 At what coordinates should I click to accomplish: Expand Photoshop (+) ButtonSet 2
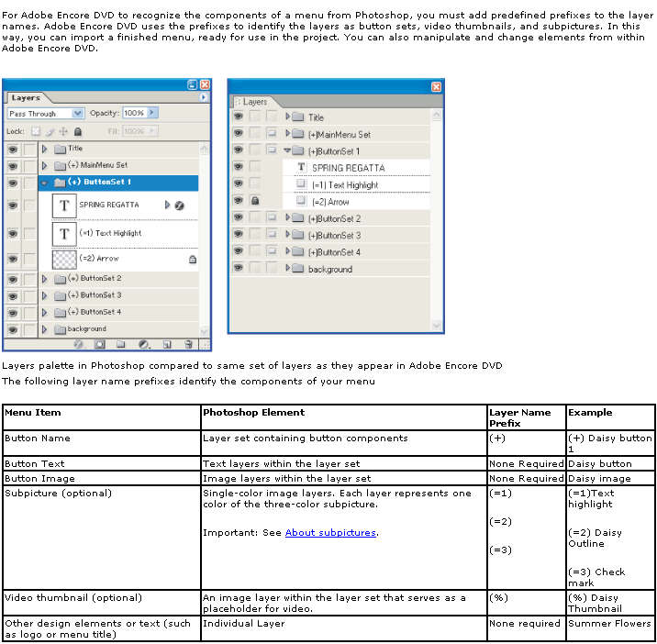[44, 279]
